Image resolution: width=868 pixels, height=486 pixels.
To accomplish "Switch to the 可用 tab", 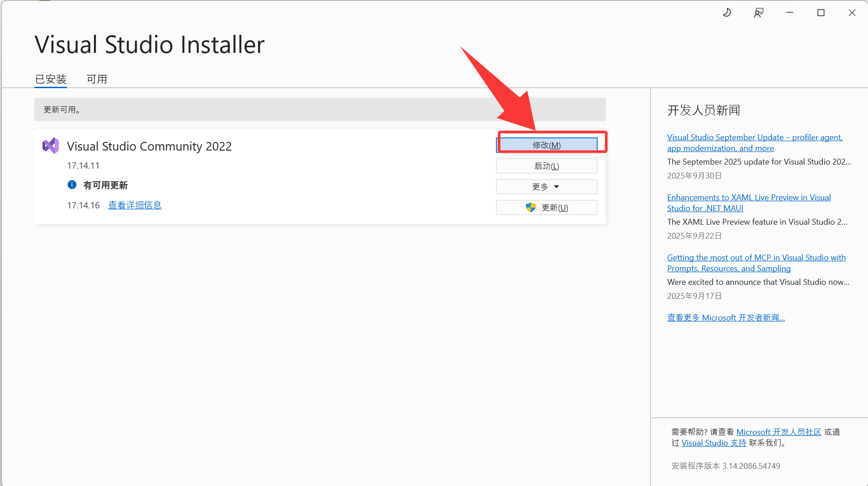I will point(97,79).
